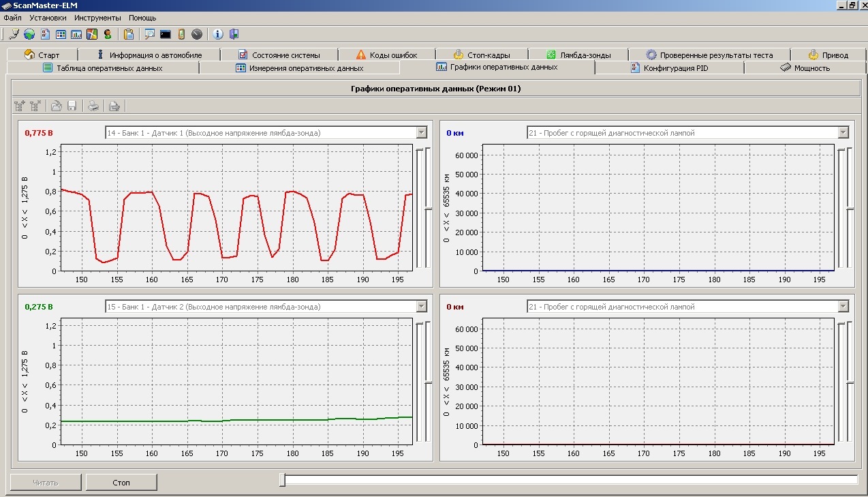868x497 pixels.
Task: Click the Помощь menu item
Action: (142, 18)
